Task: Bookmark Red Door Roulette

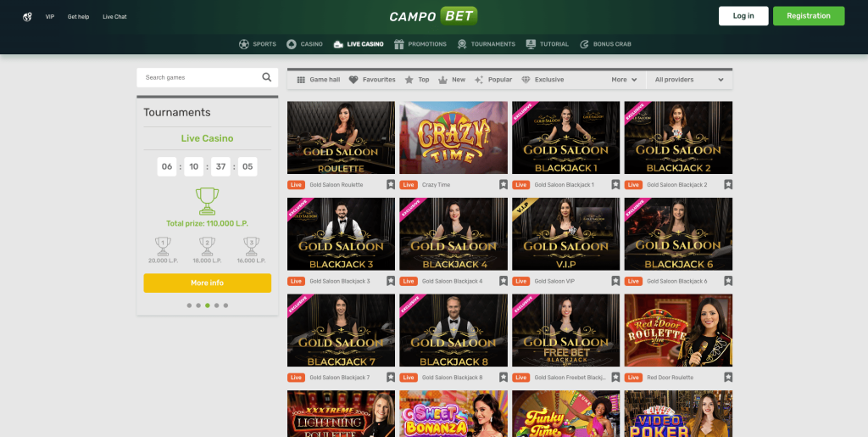Action: pyautogui.click(x=728, y=378)
